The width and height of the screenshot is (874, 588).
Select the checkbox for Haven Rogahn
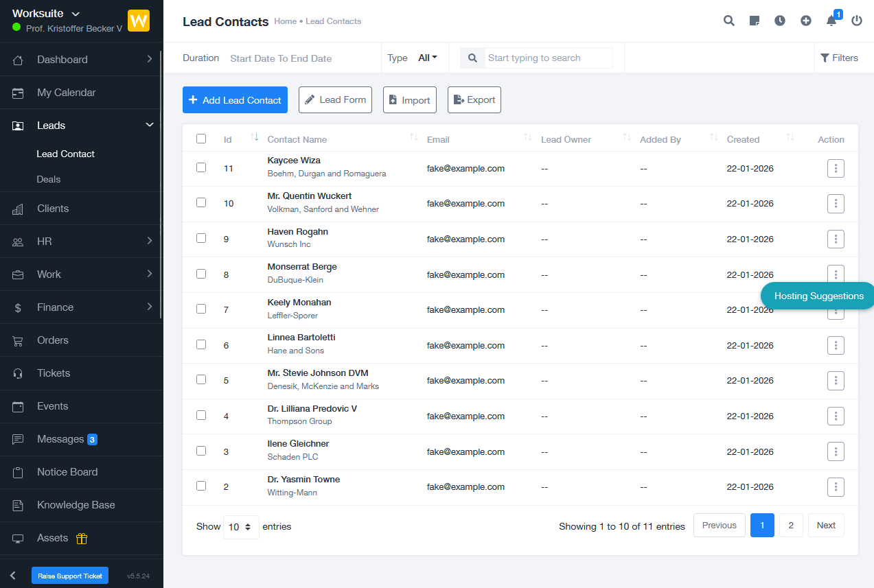coord(201,238)
